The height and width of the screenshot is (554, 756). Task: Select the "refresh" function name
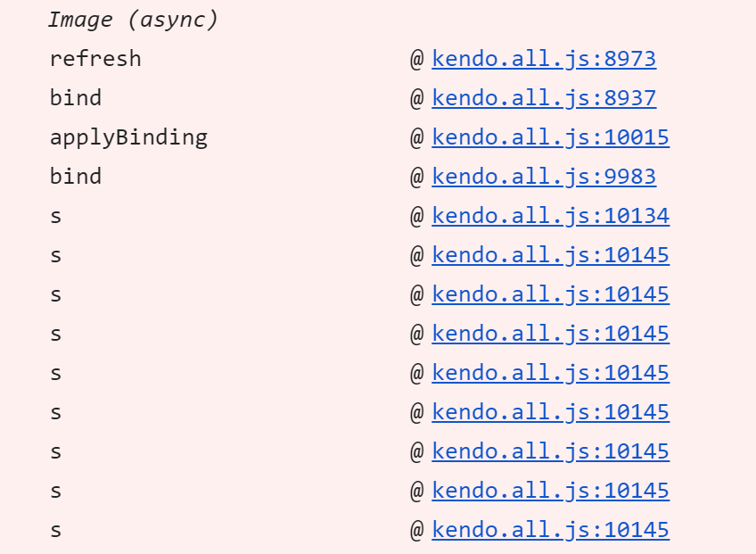tap(95, 60)
